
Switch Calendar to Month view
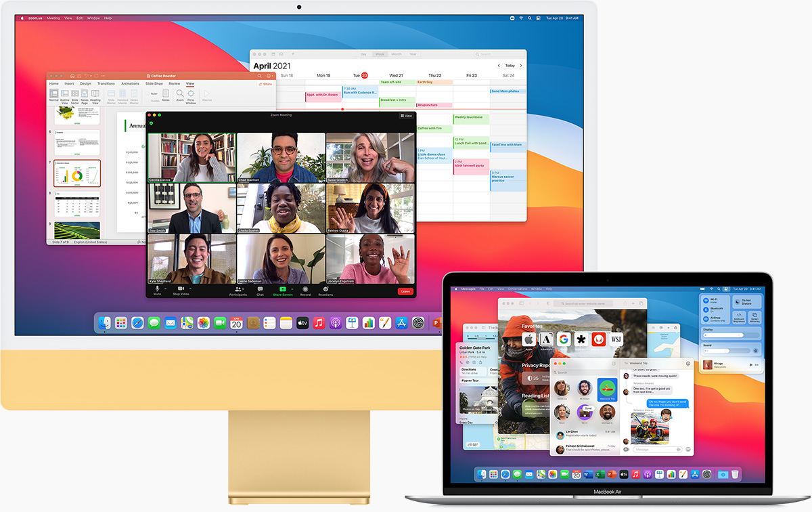click(x=396, y=54)
